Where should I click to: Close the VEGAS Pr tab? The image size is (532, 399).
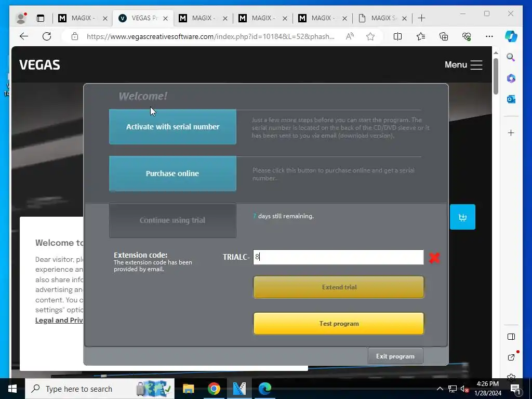165,18
